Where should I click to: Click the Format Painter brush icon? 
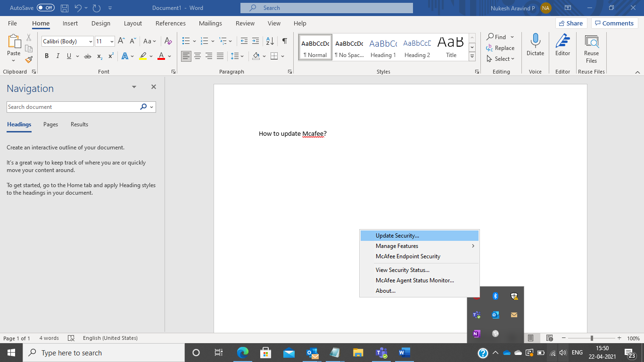(29, 59)
